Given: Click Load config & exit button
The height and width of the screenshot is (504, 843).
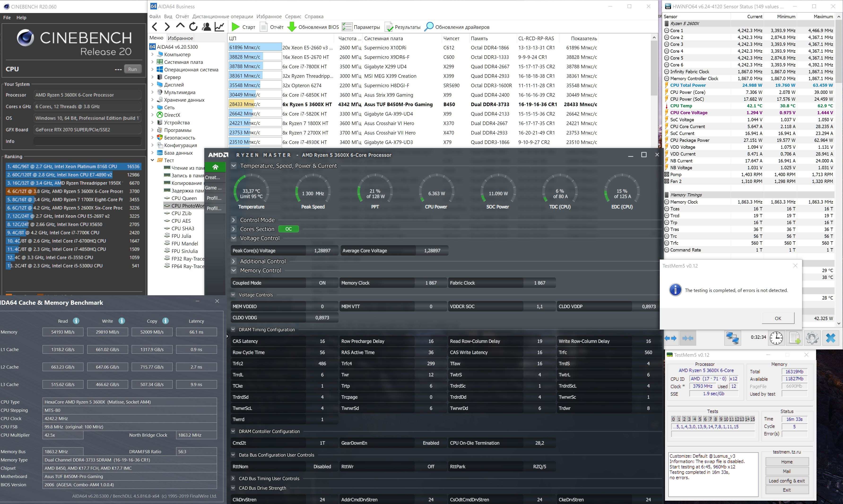Looking at the screenshot, I should pyautogui.click(x=787, y=481).
